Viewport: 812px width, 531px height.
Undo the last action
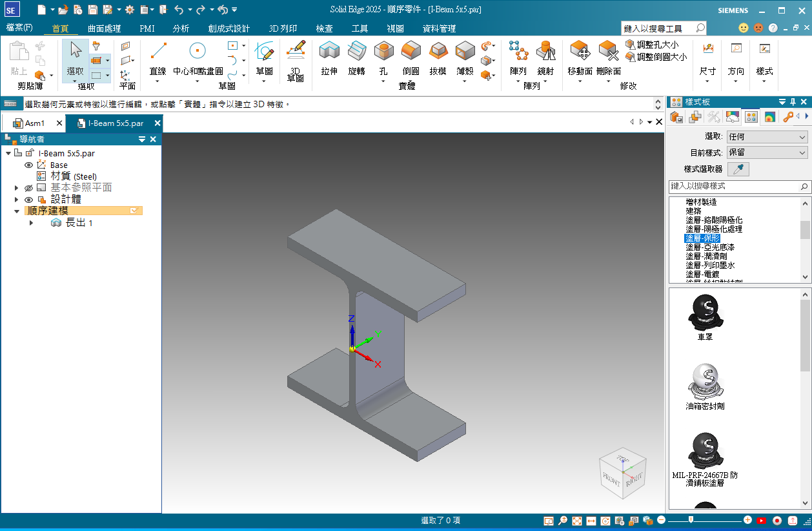(x=179, y=10)
